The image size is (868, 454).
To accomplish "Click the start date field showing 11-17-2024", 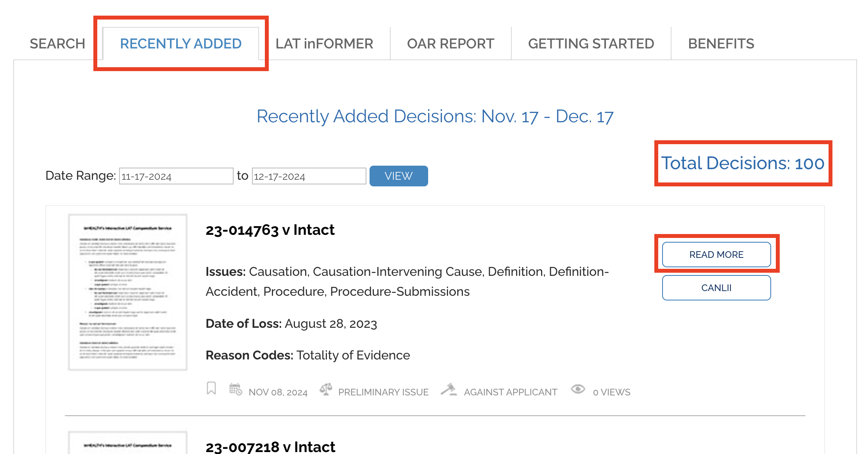I will [176, 176].
